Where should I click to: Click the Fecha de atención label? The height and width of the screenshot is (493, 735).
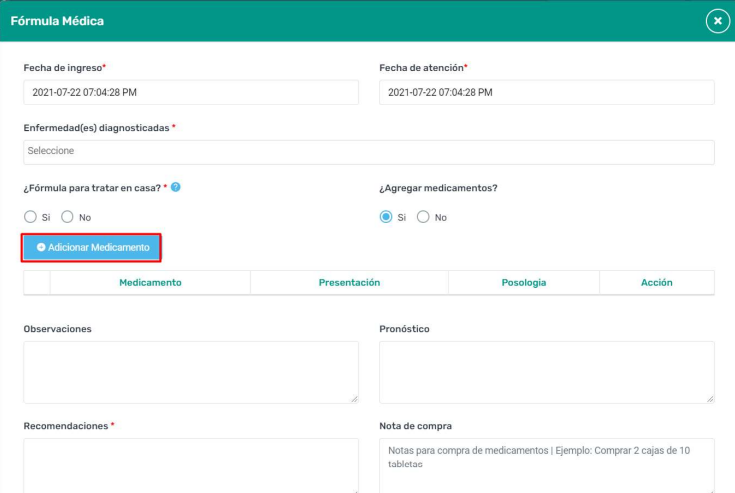(x=421, y=68)
